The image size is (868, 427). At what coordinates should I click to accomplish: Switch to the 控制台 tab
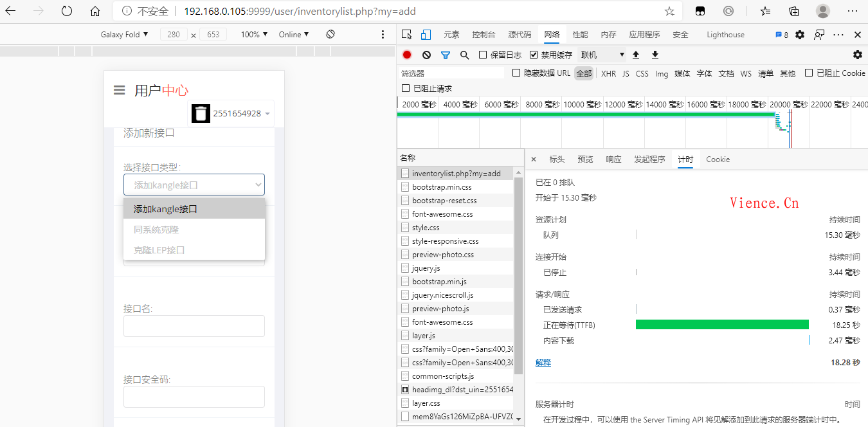click(484, 35)
